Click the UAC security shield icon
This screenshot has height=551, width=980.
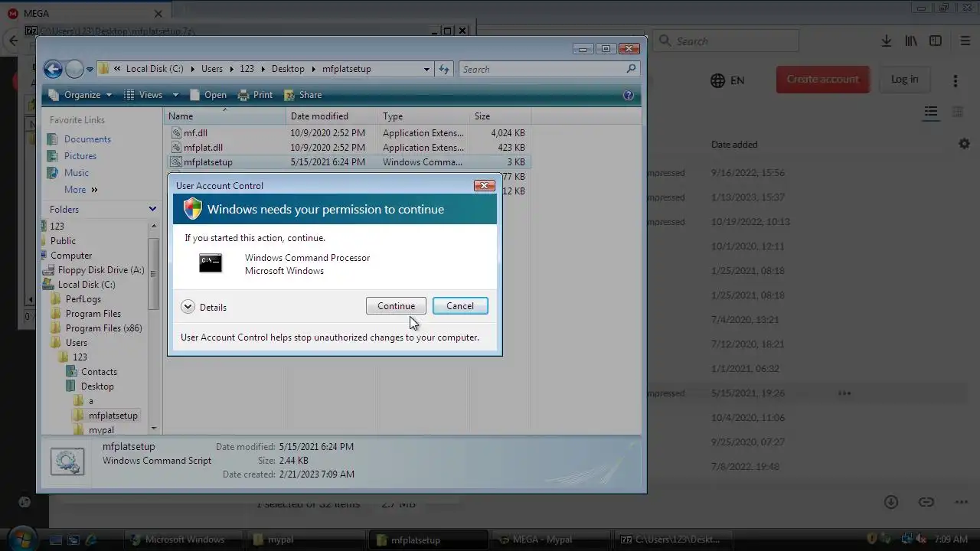tap(192, 209)
